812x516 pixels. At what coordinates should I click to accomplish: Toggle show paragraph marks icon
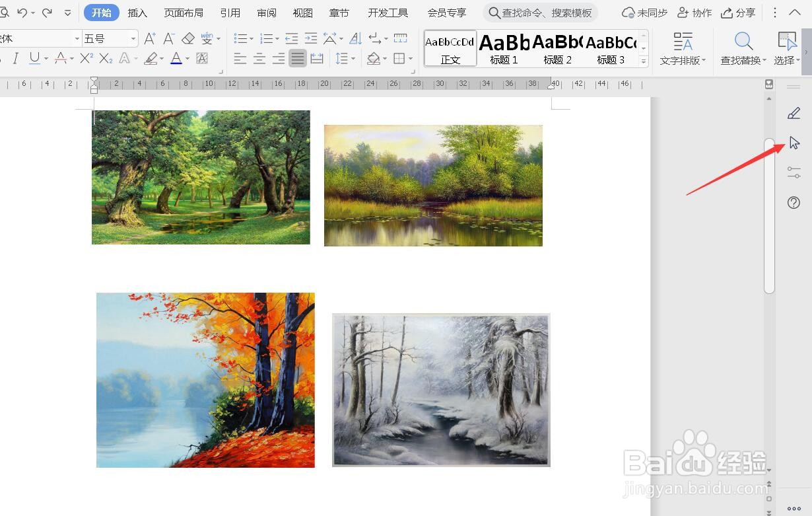tap(374, 39)
